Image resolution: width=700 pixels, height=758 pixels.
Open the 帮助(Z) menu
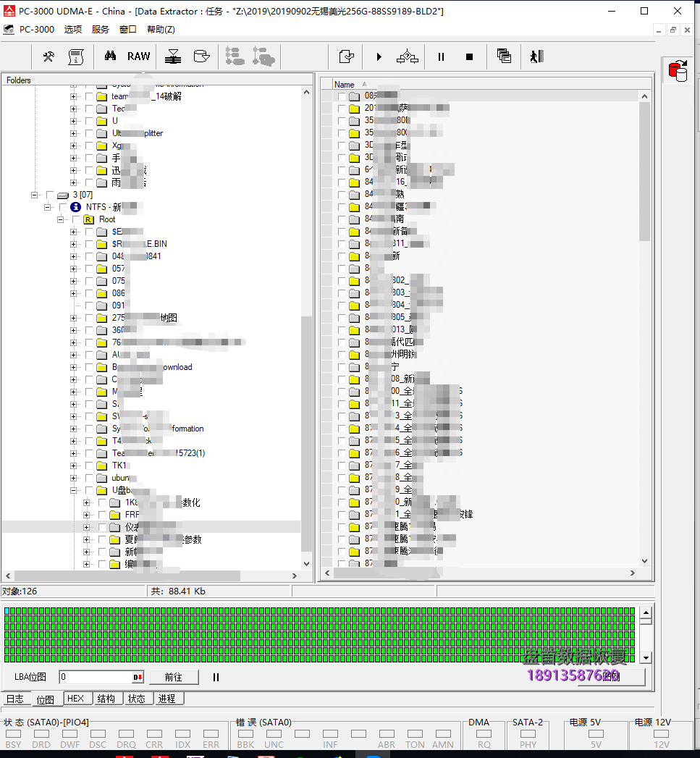pyautogui.click(x=161, y=30)
